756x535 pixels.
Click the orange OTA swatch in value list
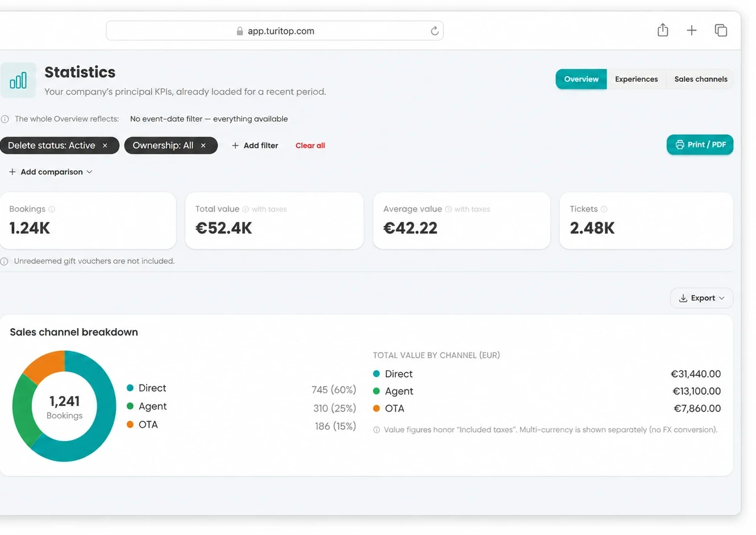[376, 408]
